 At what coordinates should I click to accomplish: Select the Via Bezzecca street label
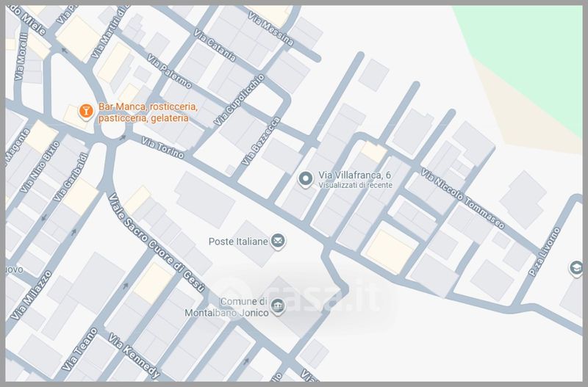click(x=260, y=141)
